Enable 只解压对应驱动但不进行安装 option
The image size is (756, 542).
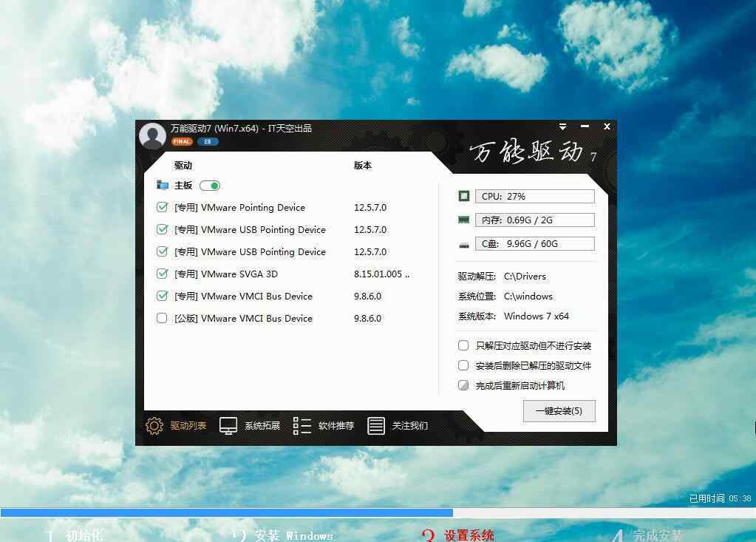463,345
